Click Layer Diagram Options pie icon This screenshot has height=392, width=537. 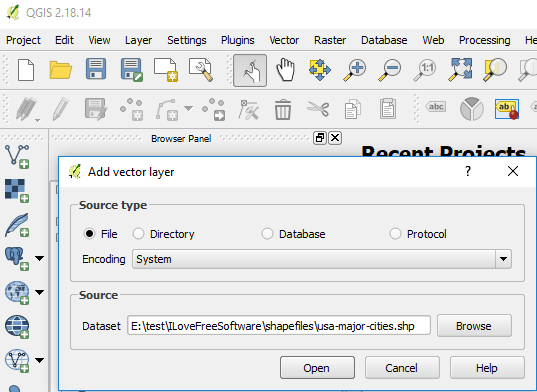[x=472, y=109]
